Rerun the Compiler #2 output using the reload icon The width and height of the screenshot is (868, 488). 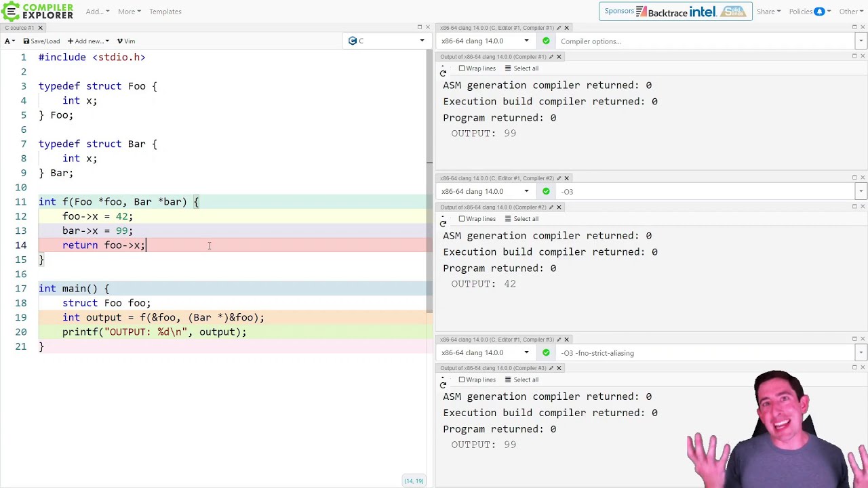click(443, 223)
